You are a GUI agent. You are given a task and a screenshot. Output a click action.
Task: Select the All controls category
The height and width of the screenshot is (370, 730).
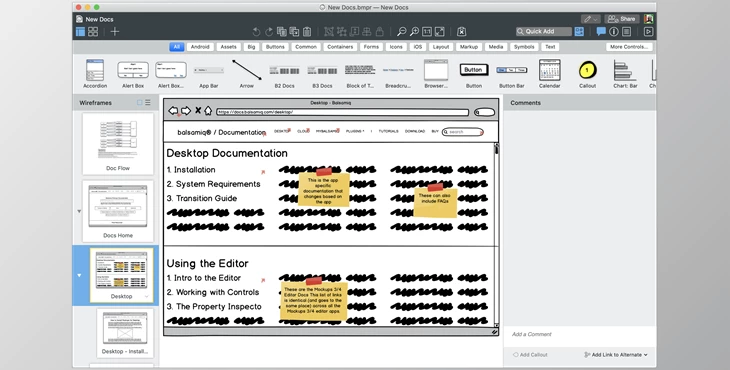click(x=176, y=47)
